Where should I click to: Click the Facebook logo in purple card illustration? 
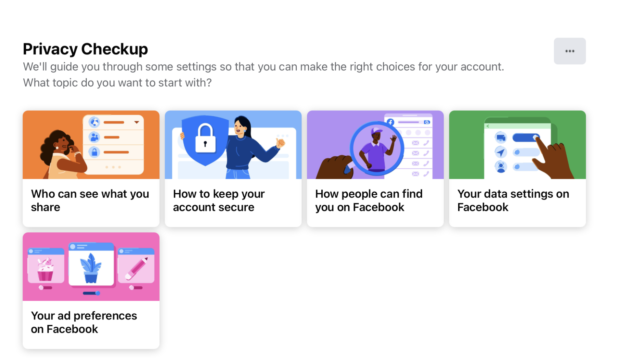coord(390,122)
